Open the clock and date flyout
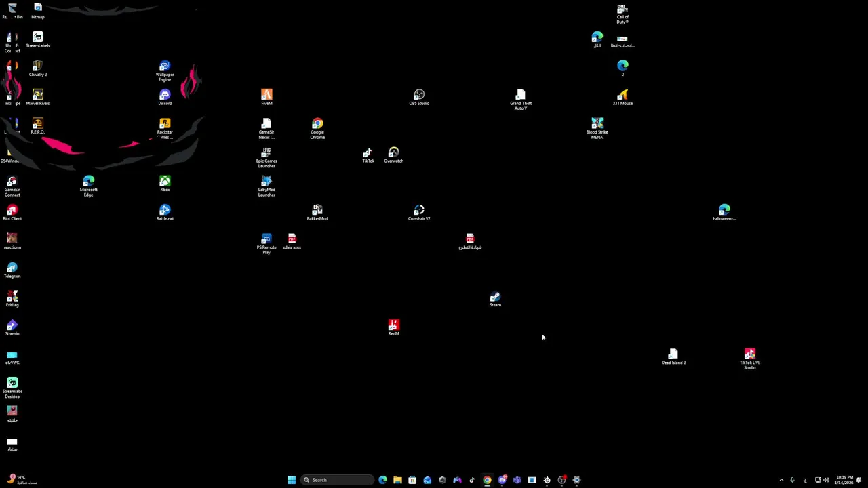The image size is (868, 488). (844, 480)
